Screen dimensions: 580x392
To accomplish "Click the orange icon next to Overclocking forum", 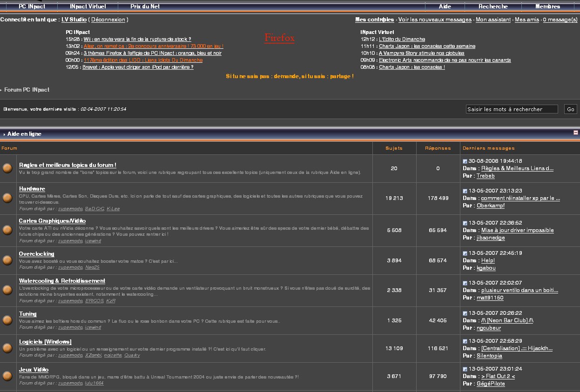I will point(7,260).
